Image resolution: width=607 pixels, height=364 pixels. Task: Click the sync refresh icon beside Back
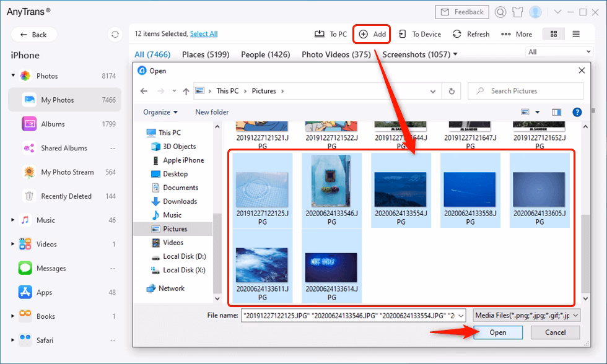point(115,35)
